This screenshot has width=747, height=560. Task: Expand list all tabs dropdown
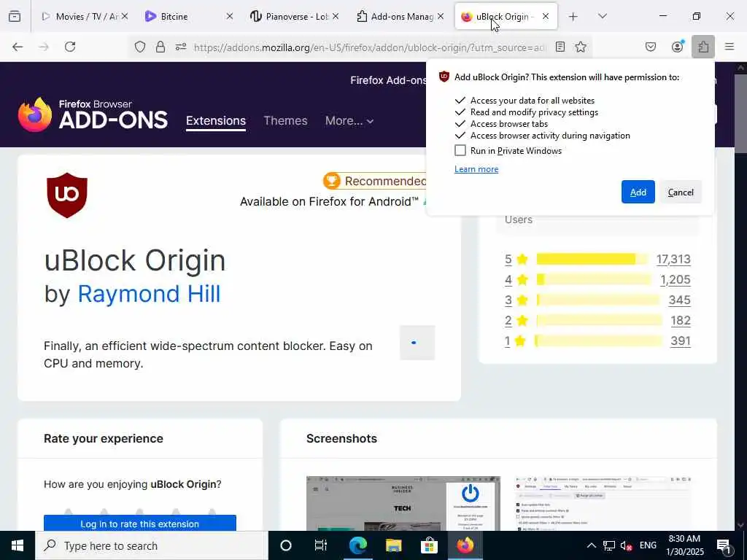click(603, 16)
